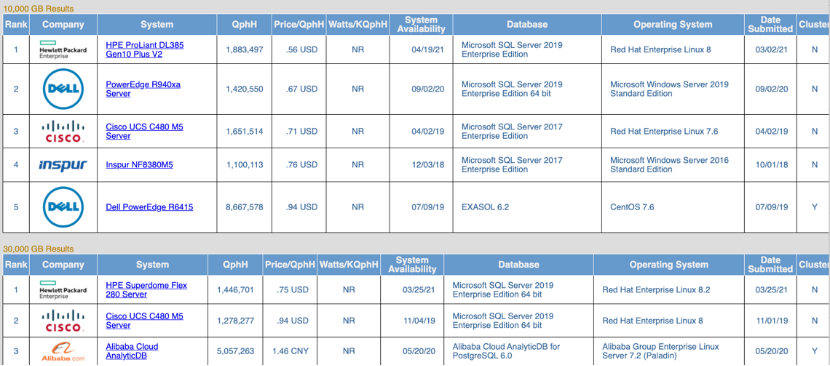Viewport: 830px width, 366px height.
Task: Open the Inspur NF8380M5 link
Action: click(140, 165)
